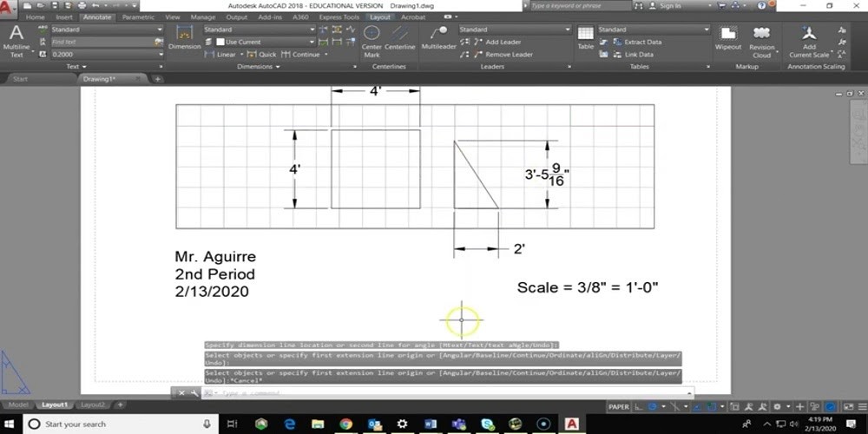This screenshot has width=868, height=434.
Task: Select the Multiline Text tool
Action: tap(16, 39)
